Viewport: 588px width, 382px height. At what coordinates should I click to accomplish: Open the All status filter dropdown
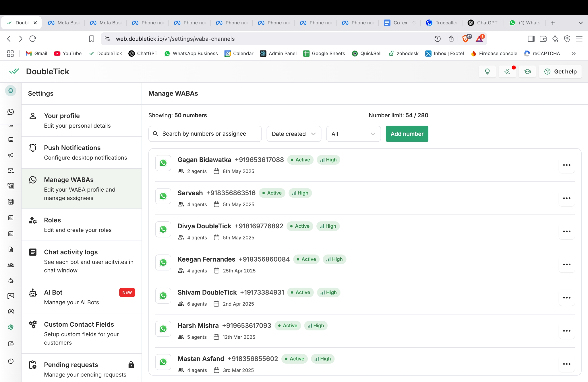point(353,134)
